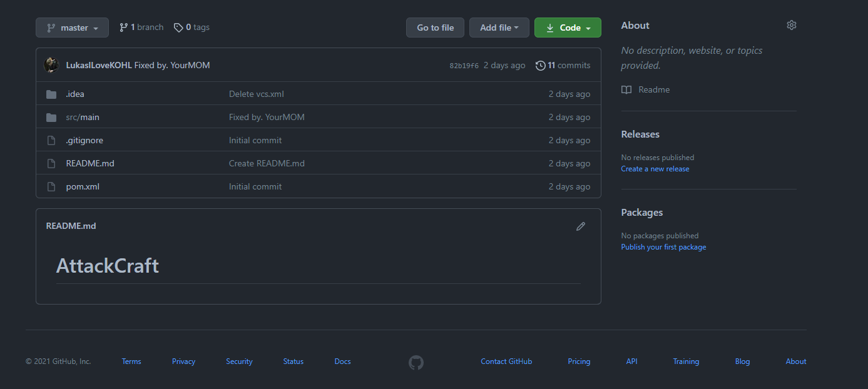The height and width of the screenshot is (389, 868).
Task: Click the tags icon beside 0 tags
Action: pos(178,28)
